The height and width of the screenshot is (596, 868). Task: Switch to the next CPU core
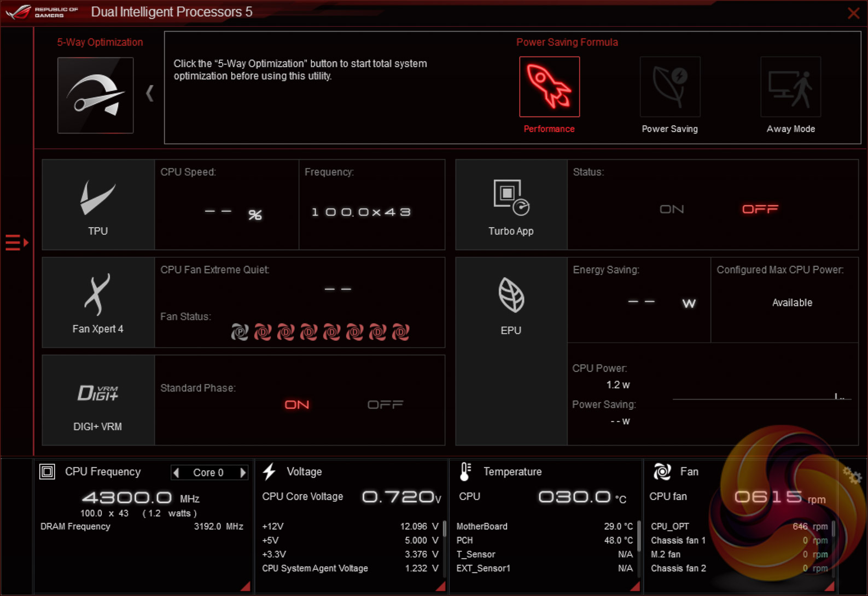[243, 472]
